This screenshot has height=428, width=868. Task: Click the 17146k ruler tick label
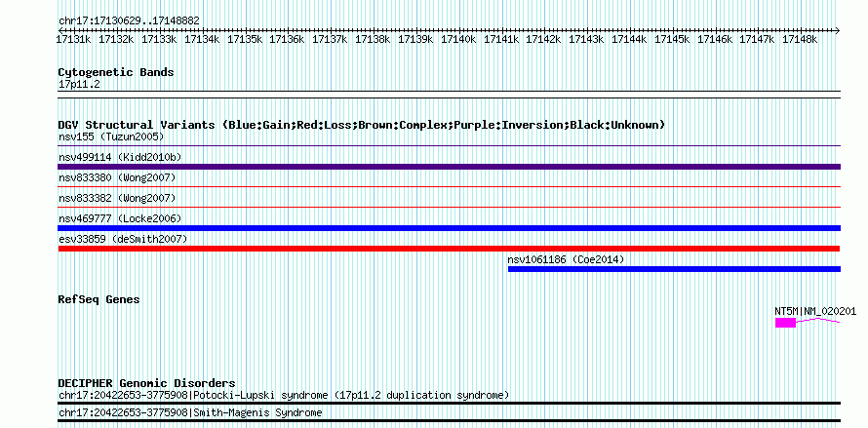pos(714,39)
